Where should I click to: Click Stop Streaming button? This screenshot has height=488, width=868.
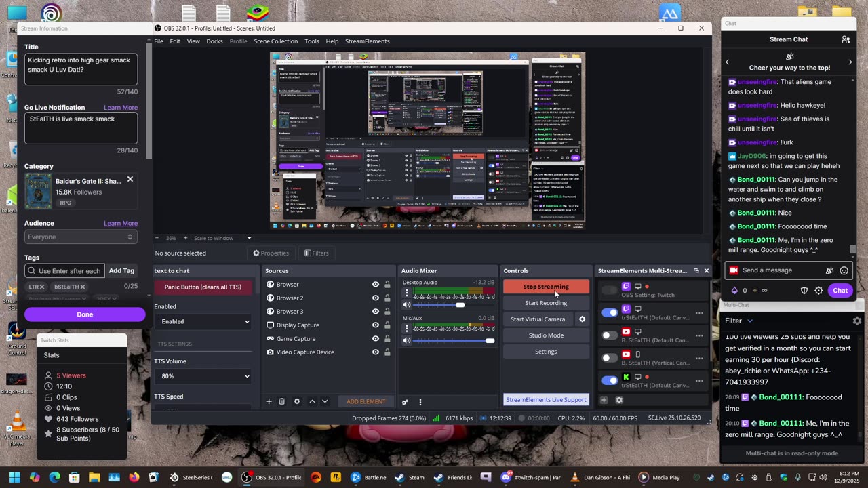click(x=546, y=287)
